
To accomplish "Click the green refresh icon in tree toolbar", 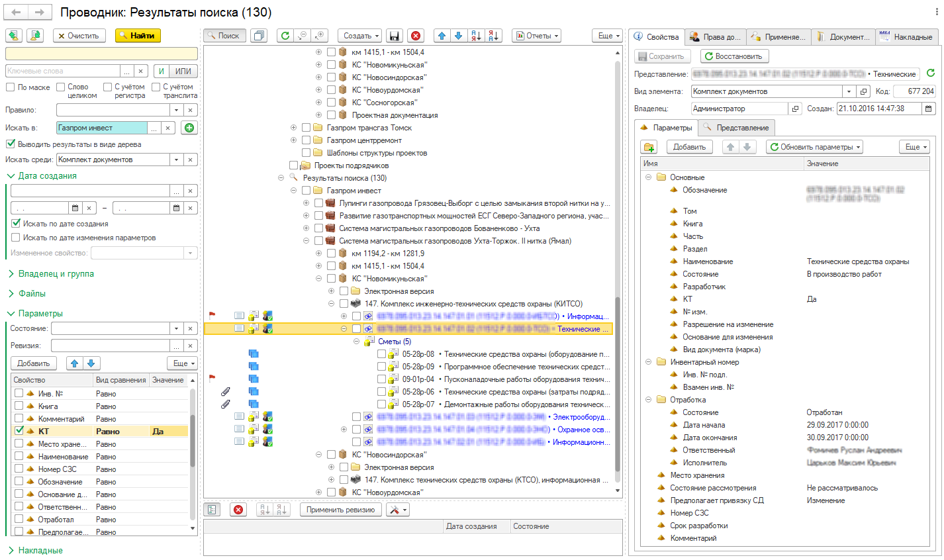I will tap(285, 36).
